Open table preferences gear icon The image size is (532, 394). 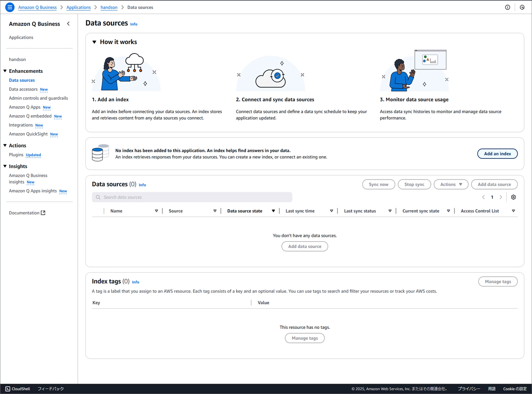pos(513,197)
